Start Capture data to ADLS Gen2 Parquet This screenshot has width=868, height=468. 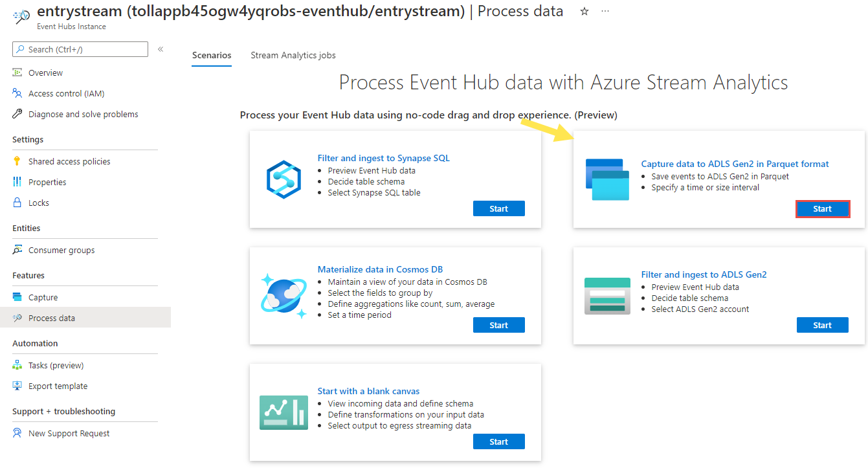[823, 208]
